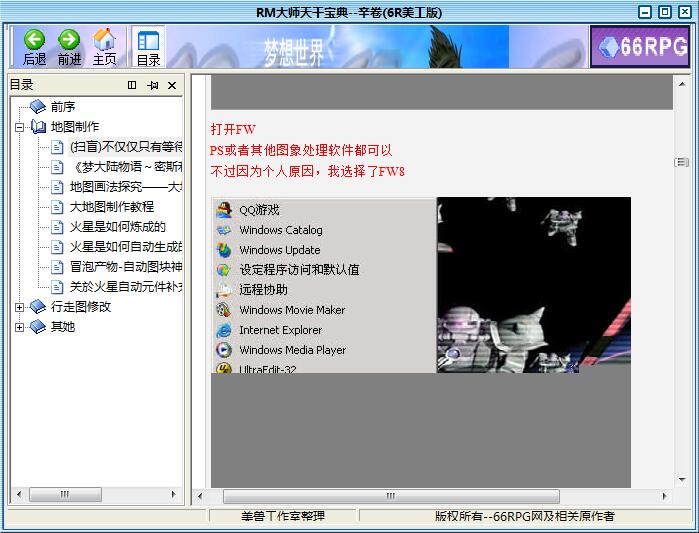Open the 《梦大陆物语～密斯 page

pyautogui.click(x=126, y=167)
